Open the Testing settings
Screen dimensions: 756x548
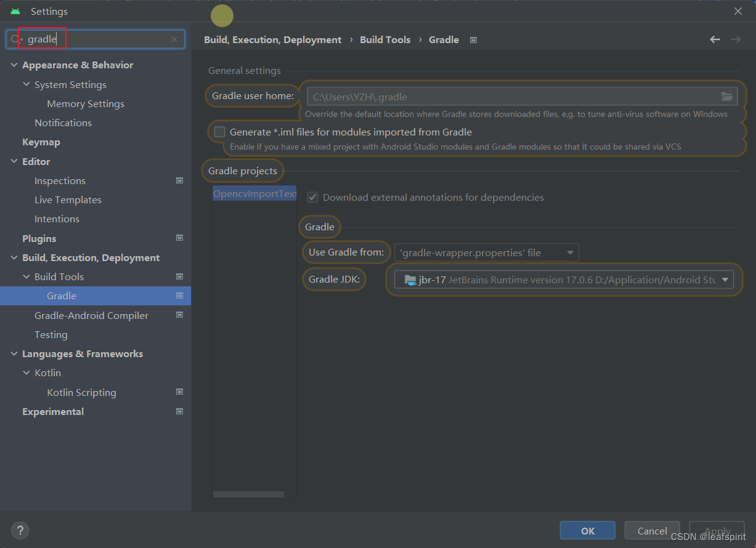coord(51,334)
